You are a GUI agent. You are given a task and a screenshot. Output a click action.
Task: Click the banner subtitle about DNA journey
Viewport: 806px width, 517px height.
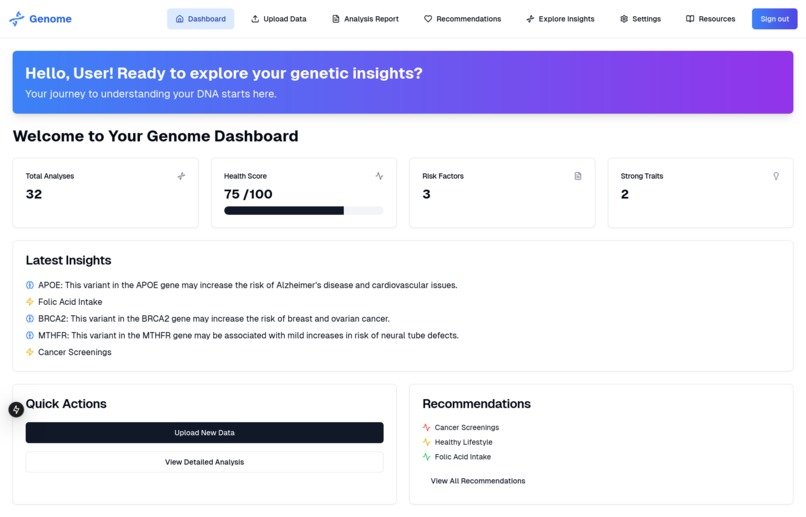(151, 94)
